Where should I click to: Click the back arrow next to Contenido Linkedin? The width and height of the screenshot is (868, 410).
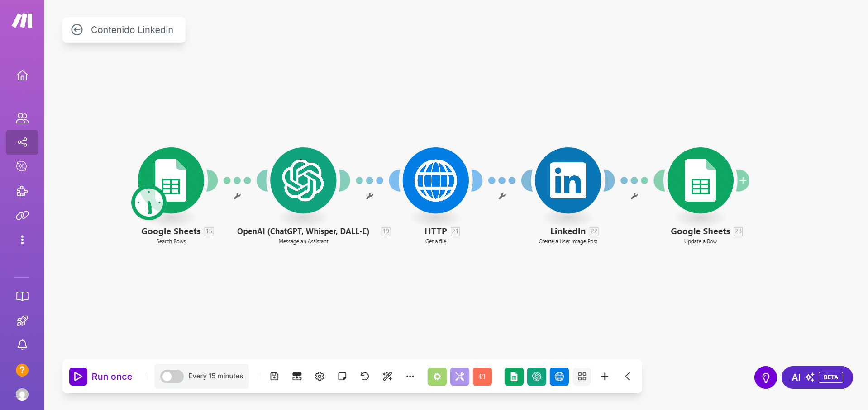coord(77,30)
